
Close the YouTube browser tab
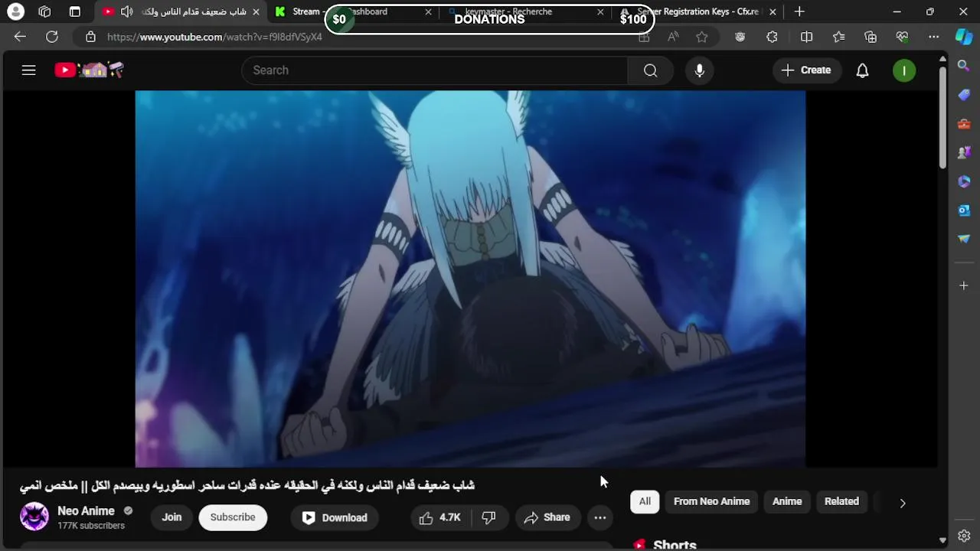pyautogui.click(x=256, y=11)
